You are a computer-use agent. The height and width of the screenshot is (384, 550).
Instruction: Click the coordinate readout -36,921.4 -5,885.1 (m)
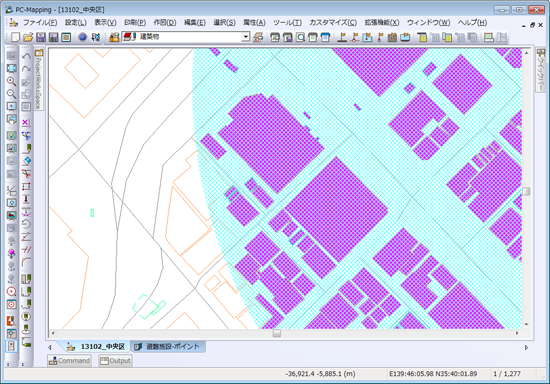(320, 374)
